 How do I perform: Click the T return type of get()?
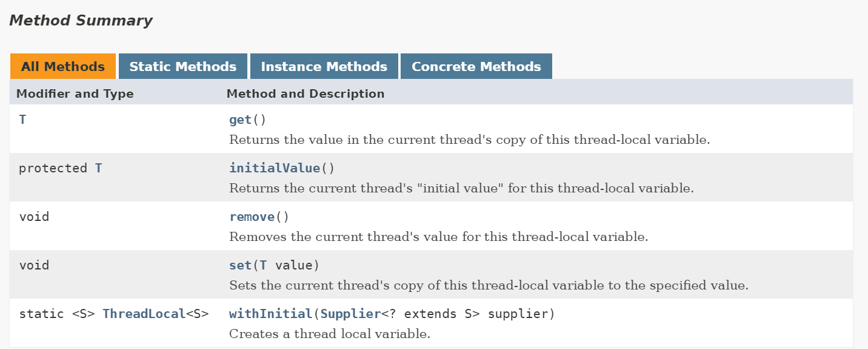[x=22, y=120]
